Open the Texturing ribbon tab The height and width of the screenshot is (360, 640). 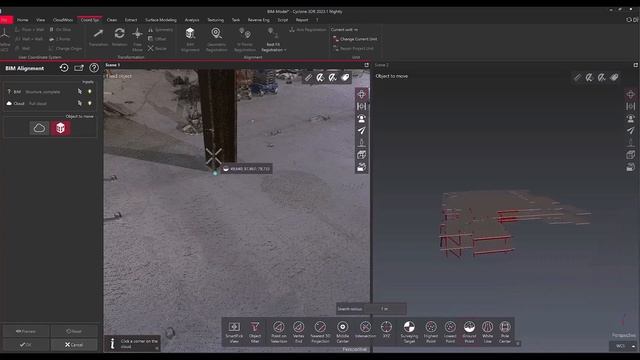pyautogui.click(x=216, y=20)
